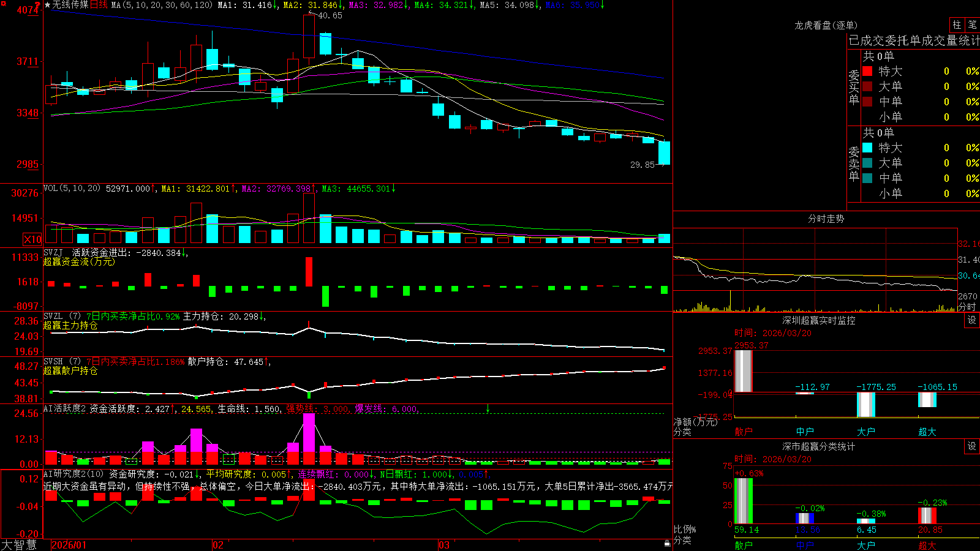Click the 02 month marker on date axis
The image size is (980, 551).
tap(217, 545)
